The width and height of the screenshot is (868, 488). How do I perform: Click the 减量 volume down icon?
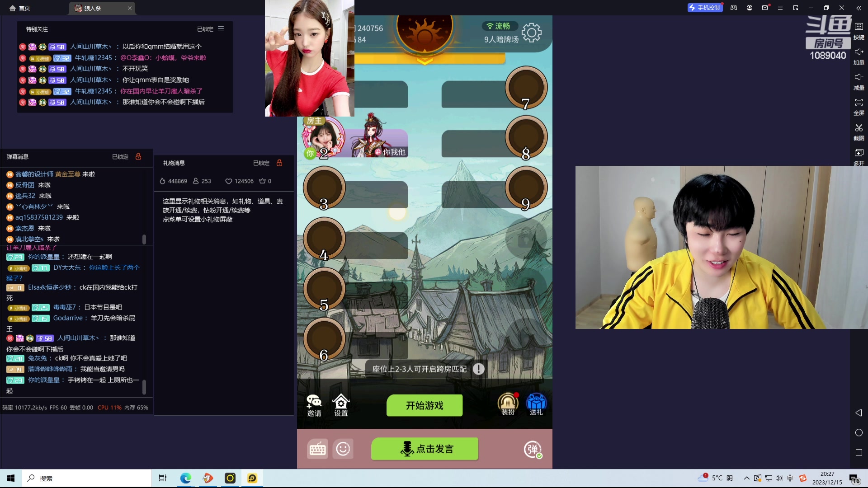pos(859,82)
